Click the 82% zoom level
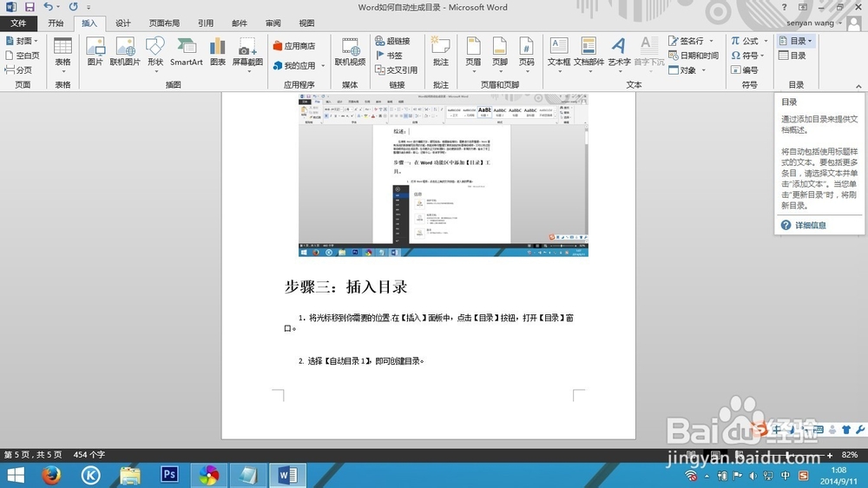This screenshot has height=488, width=868. (849, 455)
